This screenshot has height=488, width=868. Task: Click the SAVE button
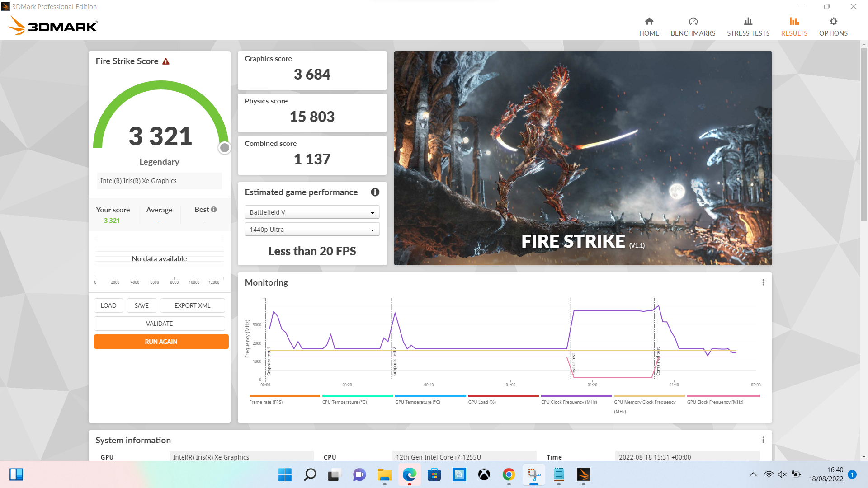click(x=142, y=305)
